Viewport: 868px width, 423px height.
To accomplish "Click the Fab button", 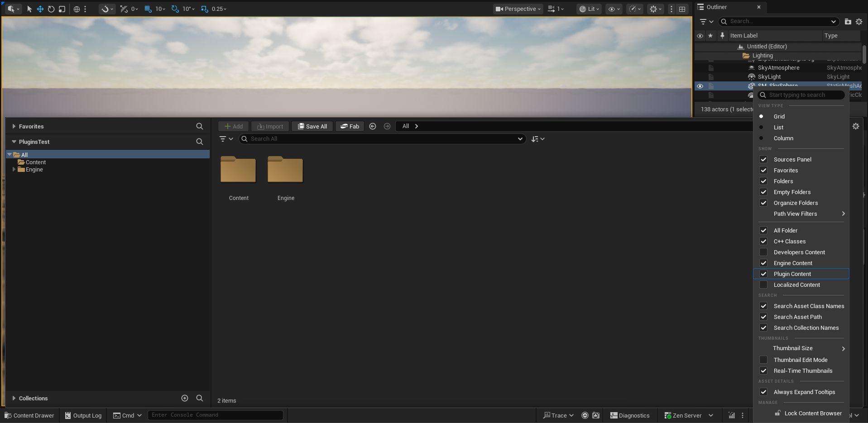I will [350, 126].
